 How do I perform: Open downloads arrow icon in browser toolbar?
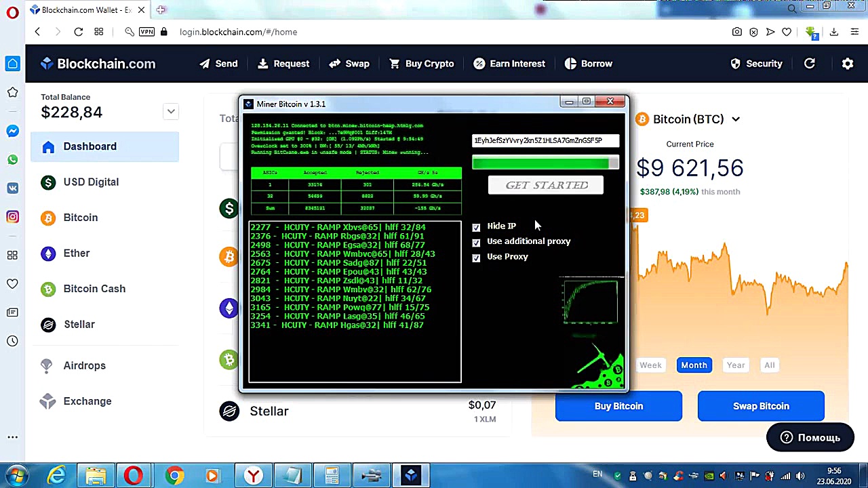pos(834,32)
